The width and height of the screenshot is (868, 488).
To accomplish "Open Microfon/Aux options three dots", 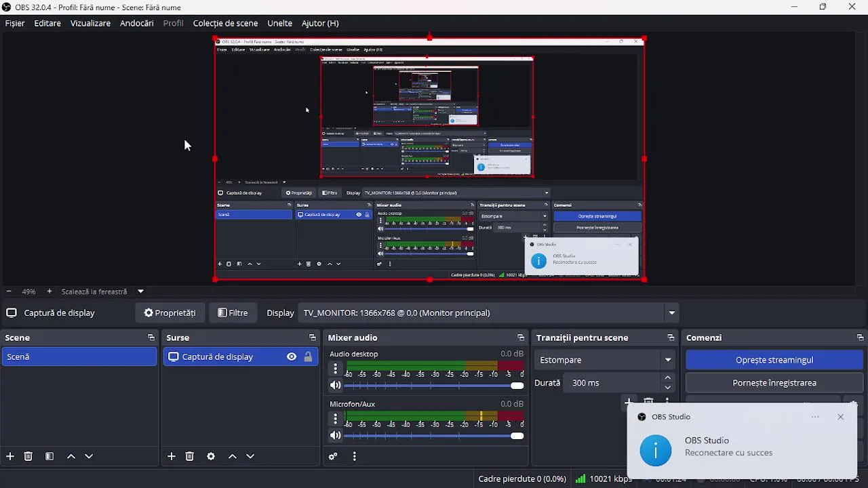I will pyautogui.click(x=335, y=419).
